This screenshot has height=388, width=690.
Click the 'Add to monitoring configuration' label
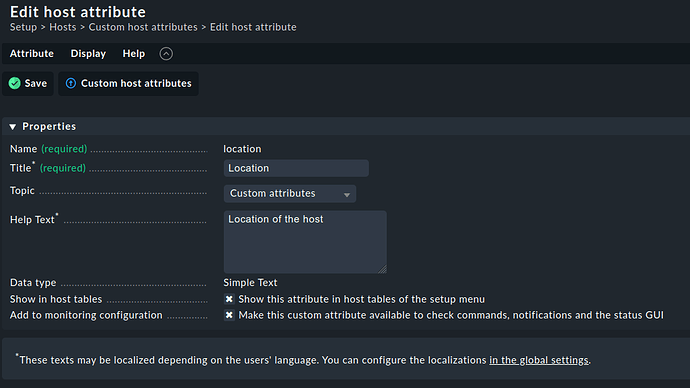click(86, 315)
